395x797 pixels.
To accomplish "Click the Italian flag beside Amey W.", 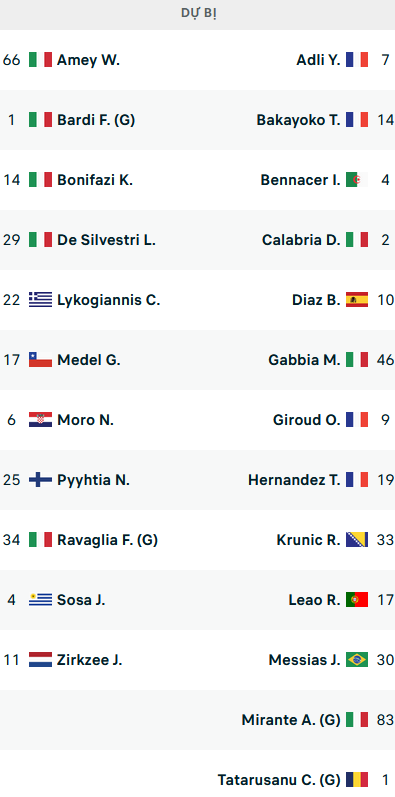I will click(40, 60).
